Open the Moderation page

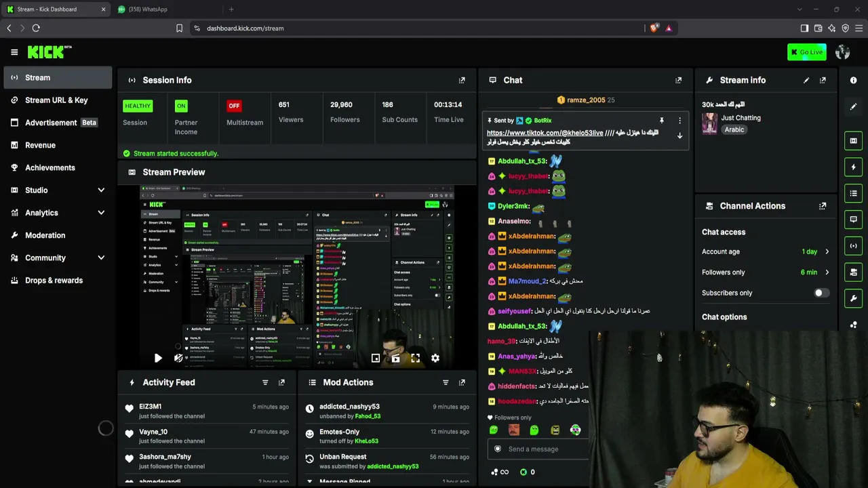pyautogui.click(x=58, y=235)
